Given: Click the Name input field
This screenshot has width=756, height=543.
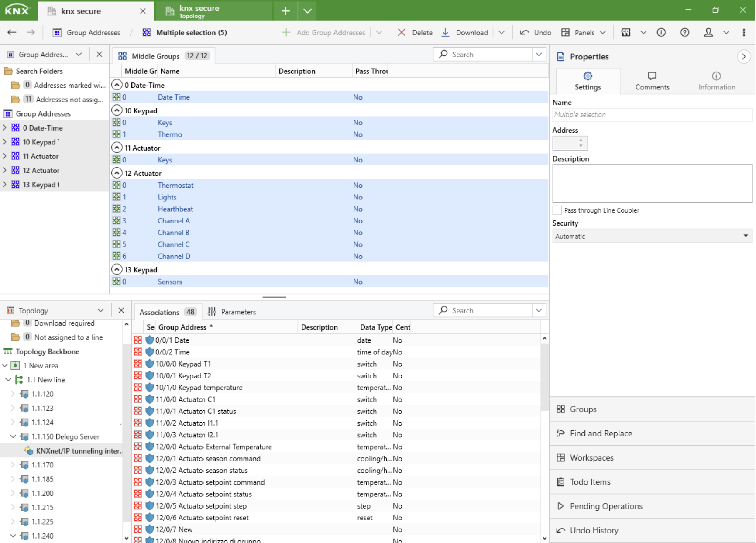Looking at the screenshot, I should coord(652,114).
